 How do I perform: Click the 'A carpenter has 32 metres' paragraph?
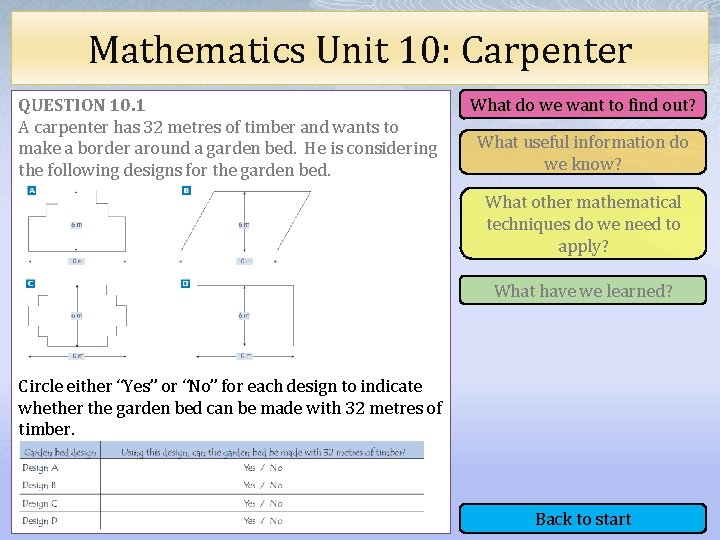point(227,148)
